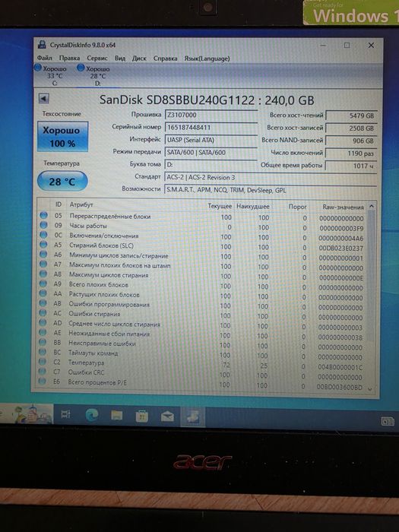
Task: Click the Хорошо 100 % health status button
Action: pyautogui.click(x=62, y=136)
